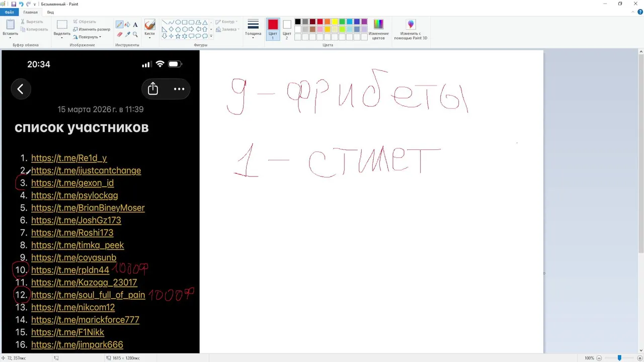Open the Контур outline dropdown
The image size is (644, 362).
(225, 22)
